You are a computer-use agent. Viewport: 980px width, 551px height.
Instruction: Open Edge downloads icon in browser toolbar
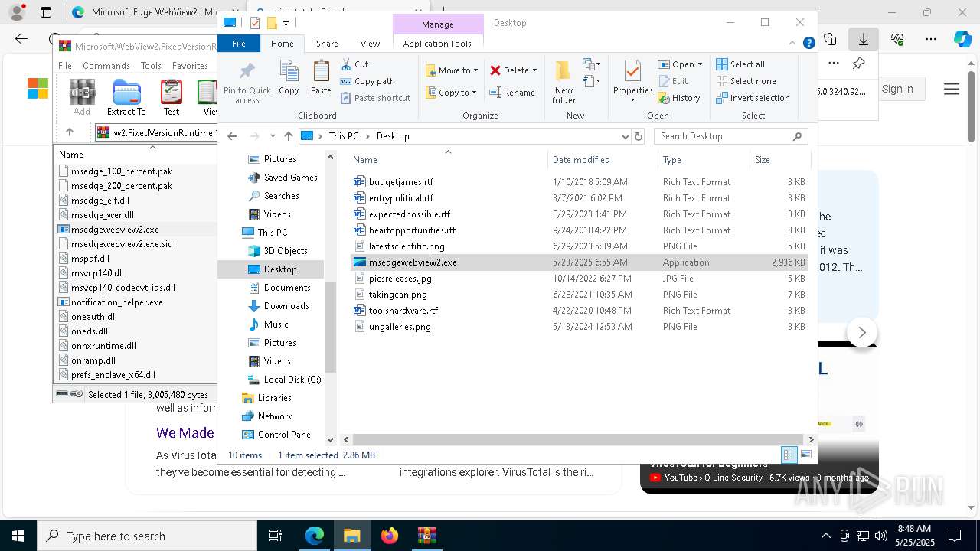point(863,39)
